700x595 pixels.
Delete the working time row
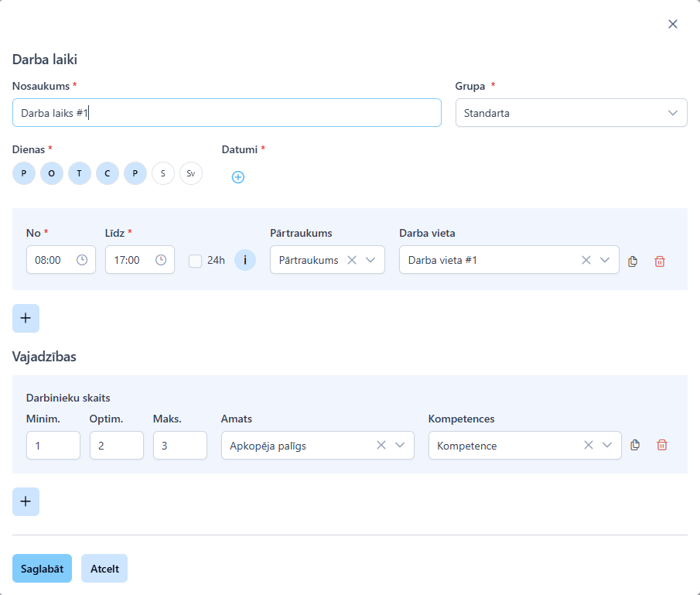click(x=660, y=261)
